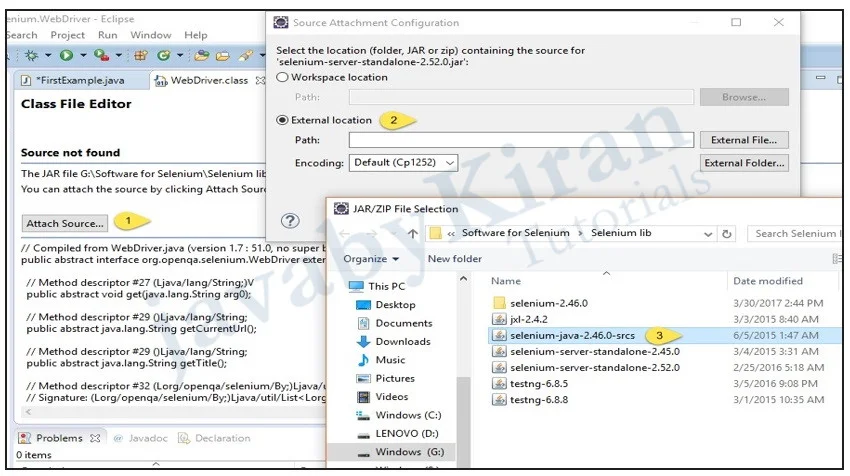
Task: Click Software for Selenium breadcrumb segment
Action: pos(516,233)
